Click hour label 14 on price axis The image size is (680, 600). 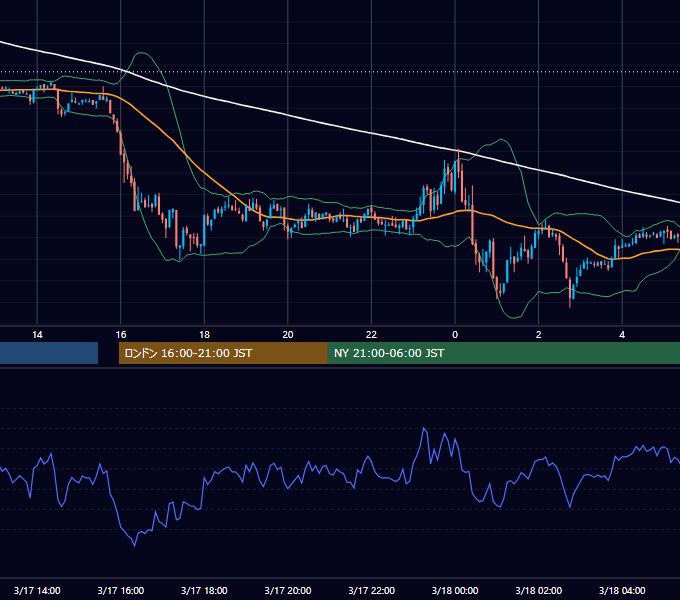pos(37,335)
